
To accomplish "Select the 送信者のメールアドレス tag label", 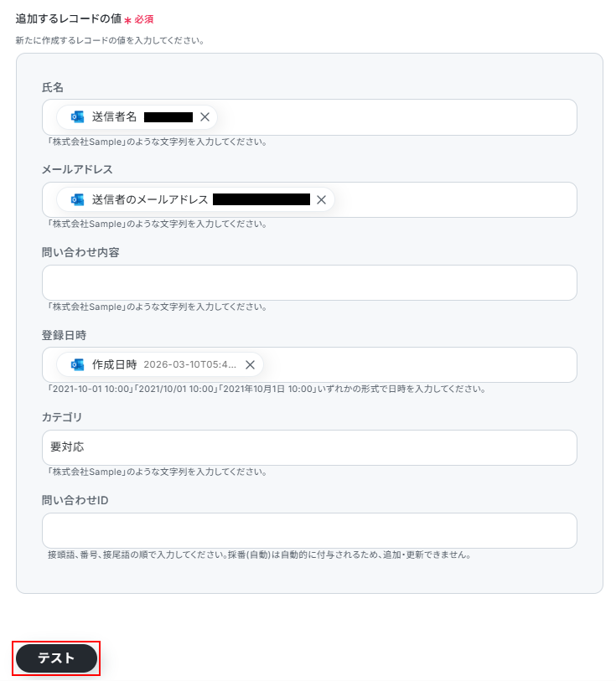I will point(150,200).
